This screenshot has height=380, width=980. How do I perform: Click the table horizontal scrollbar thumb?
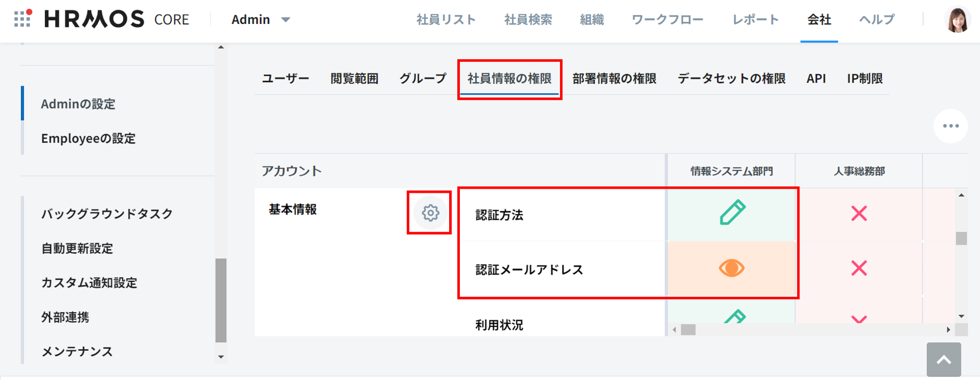coord(688,330)
